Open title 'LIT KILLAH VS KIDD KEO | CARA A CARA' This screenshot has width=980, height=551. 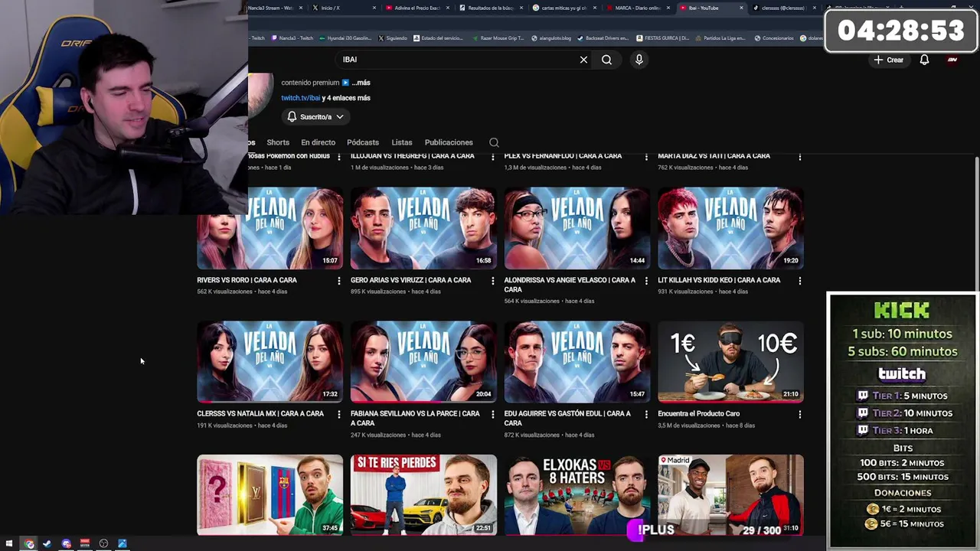(719, 280)
